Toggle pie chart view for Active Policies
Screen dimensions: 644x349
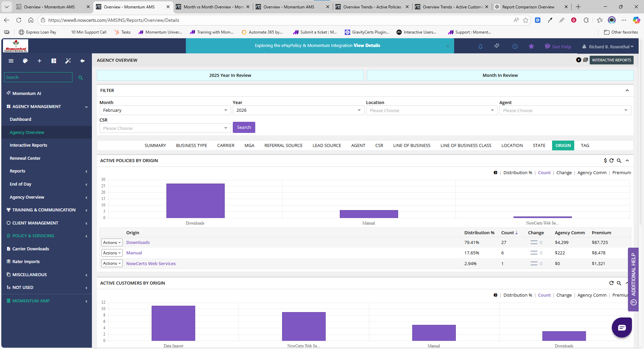(495, 172)
